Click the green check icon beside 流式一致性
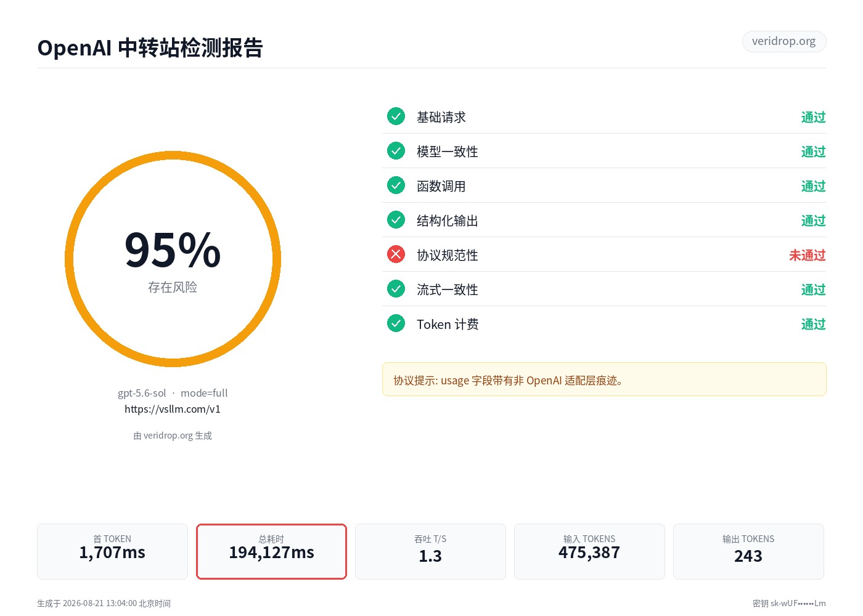 (396, 289)
